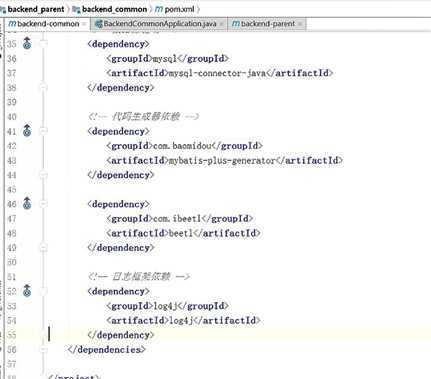
Task: Click the gutter icon beside line 41
Action: [x=27, y=131]
